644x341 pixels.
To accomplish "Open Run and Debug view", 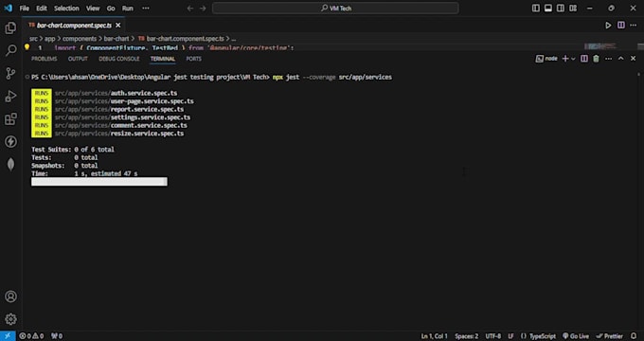I will [10, 97].
